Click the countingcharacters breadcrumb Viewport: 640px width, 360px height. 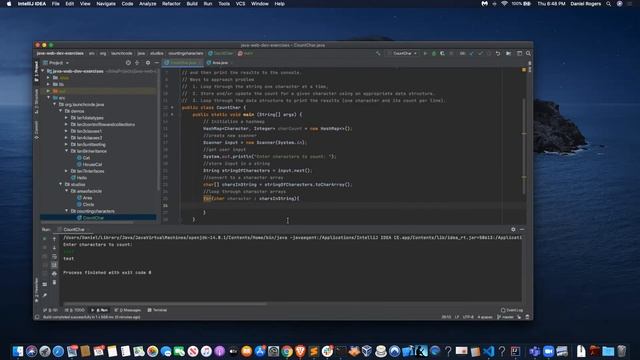pos(186,53)
